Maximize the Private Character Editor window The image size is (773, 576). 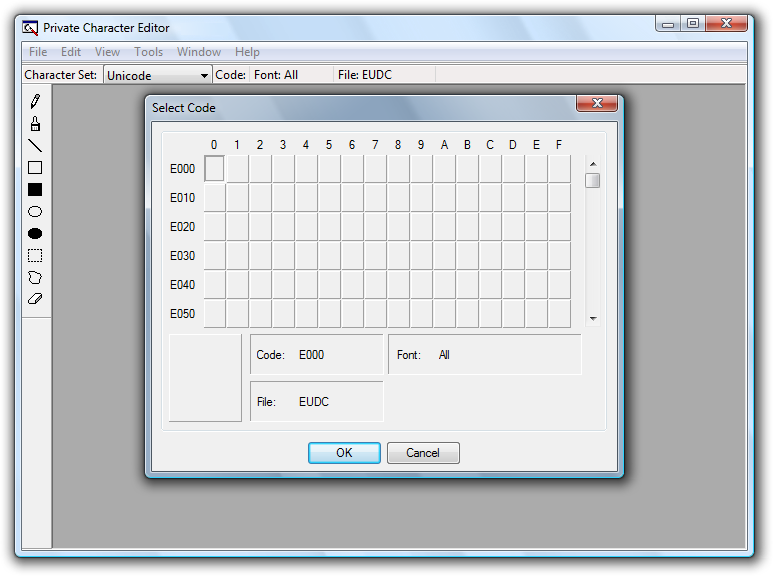693,24
